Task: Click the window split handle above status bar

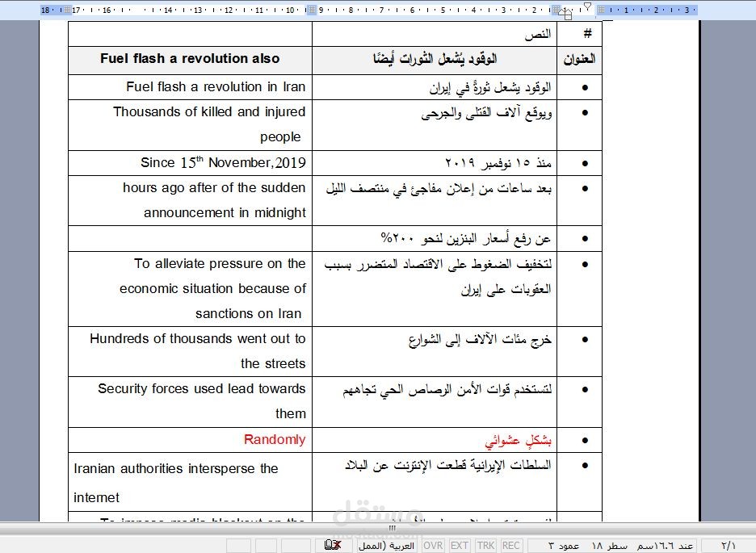Action: tap(392, 528)
